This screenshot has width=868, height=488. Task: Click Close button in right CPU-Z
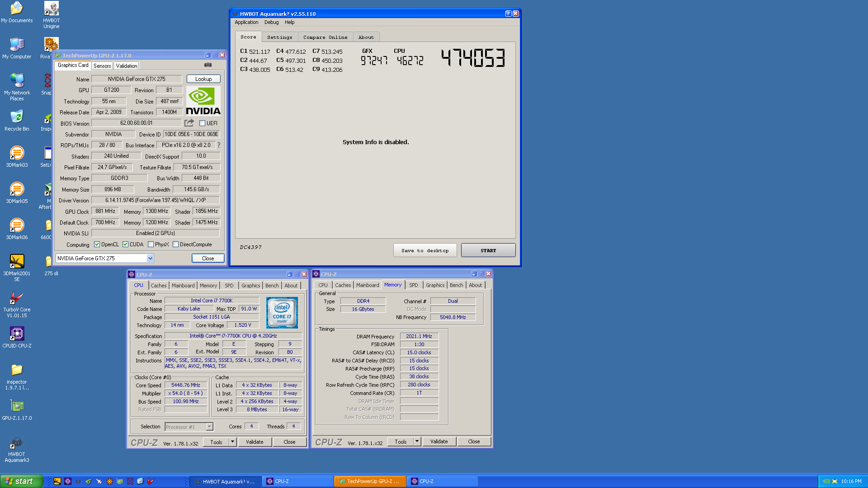[x=474, y=441]
